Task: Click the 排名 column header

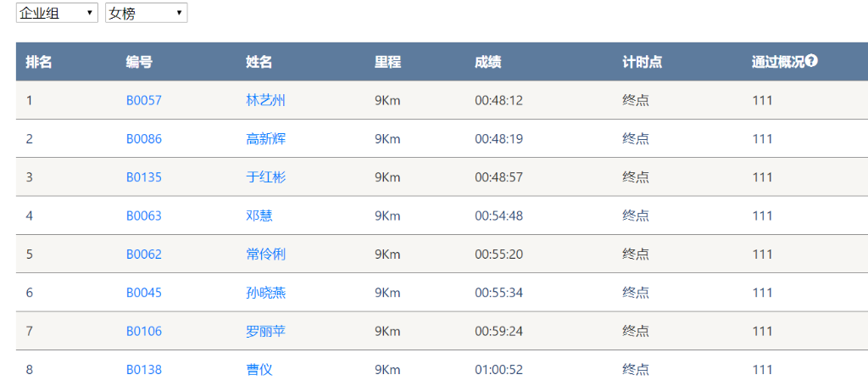Action: click(39, 62)
